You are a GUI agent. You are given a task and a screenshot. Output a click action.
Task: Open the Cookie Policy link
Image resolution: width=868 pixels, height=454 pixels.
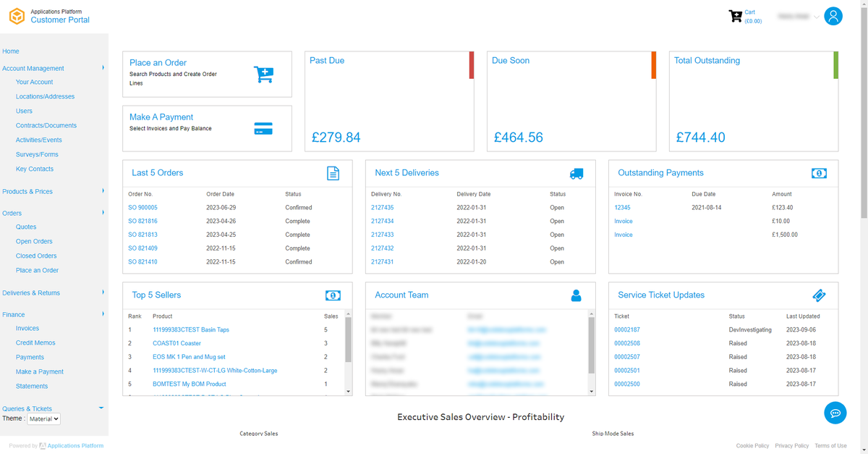pyautogui.click(x=752, y=446)
